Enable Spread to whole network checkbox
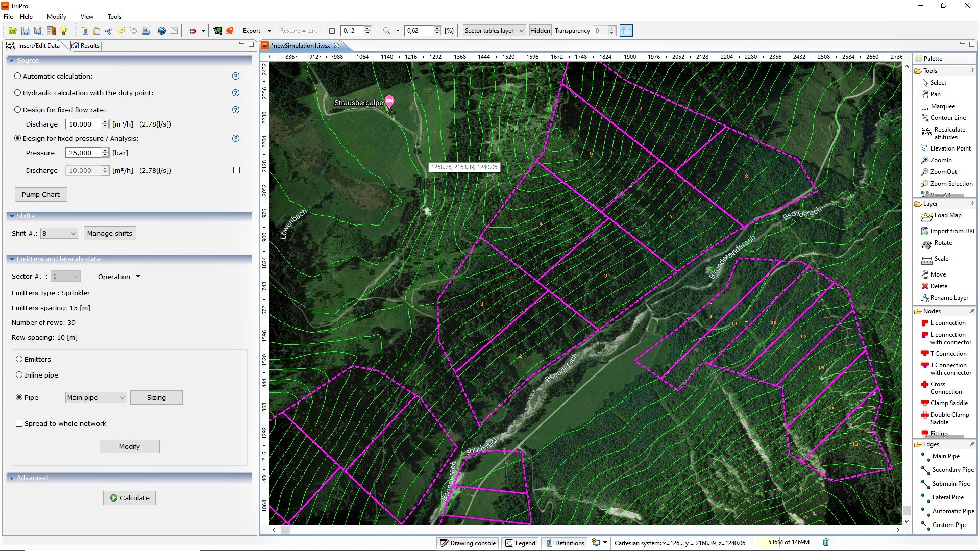This screenshot has width=980, height=551. point(19,423)
